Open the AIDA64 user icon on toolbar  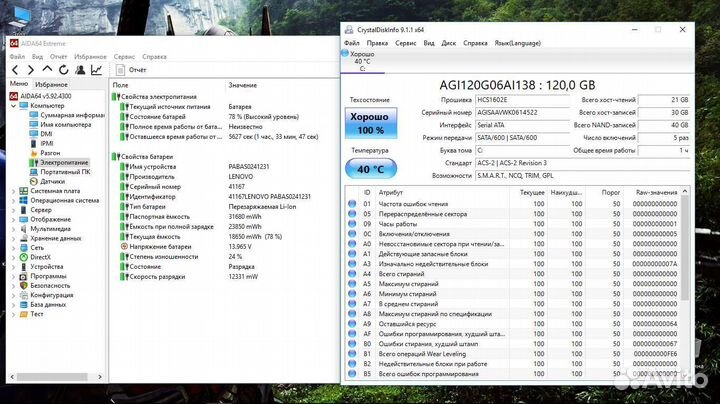pos(80,70)
